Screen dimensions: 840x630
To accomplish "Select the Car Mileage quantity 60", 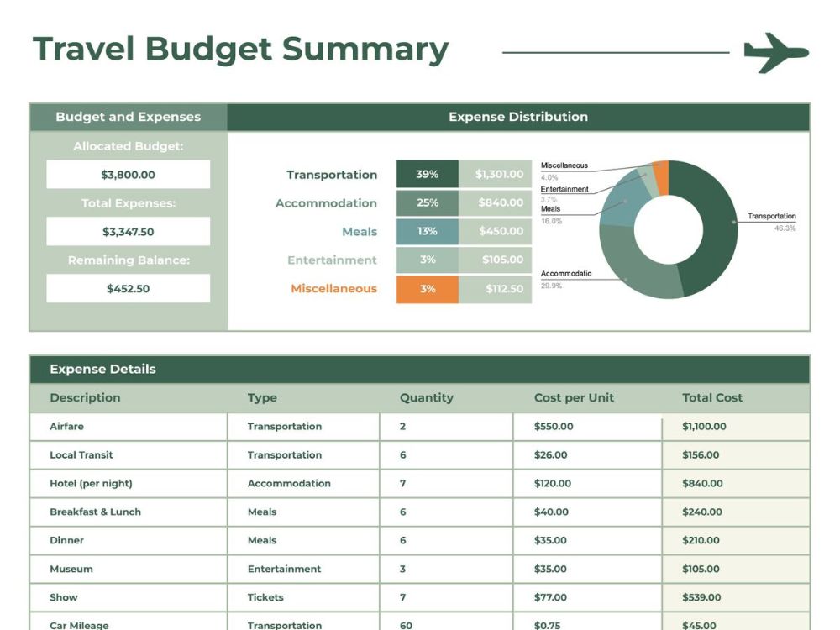I will 446,622.
